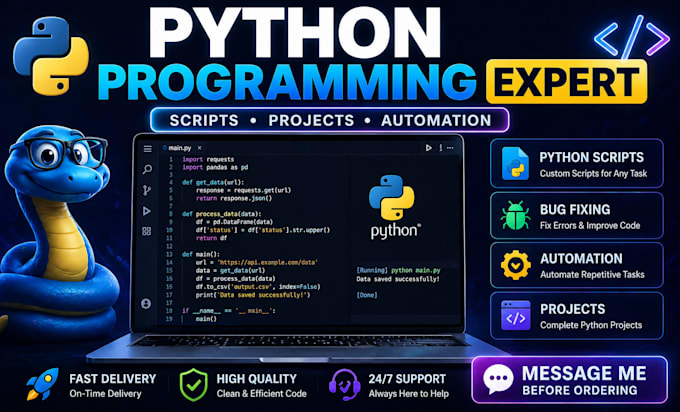
Task: Click the vertical dots icon beside the play button
Action: pyautogui.click(x=441, y=148)
